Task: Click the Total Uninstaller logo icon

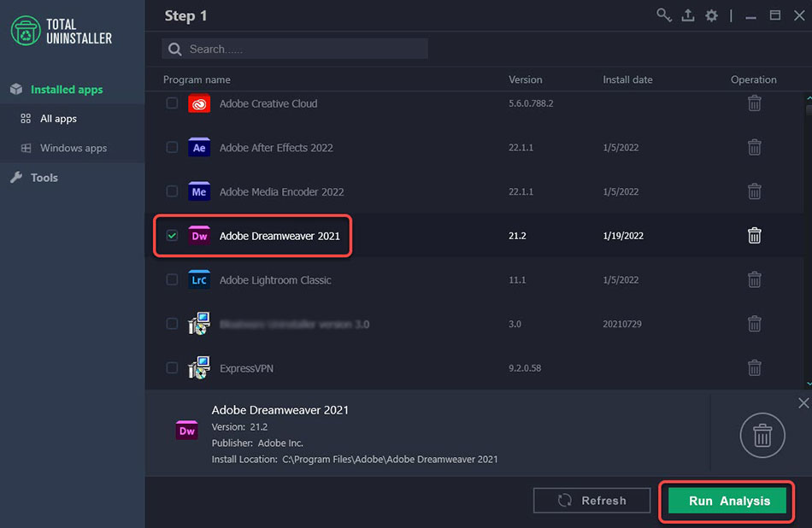Action: coord(26,31)
